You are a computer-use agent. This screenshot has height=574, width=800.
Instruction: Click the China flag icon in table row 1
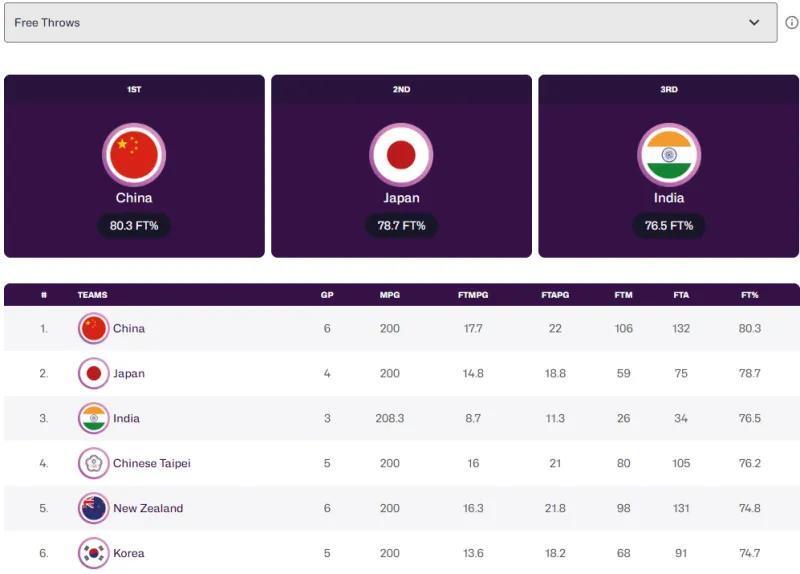(94, 328)
